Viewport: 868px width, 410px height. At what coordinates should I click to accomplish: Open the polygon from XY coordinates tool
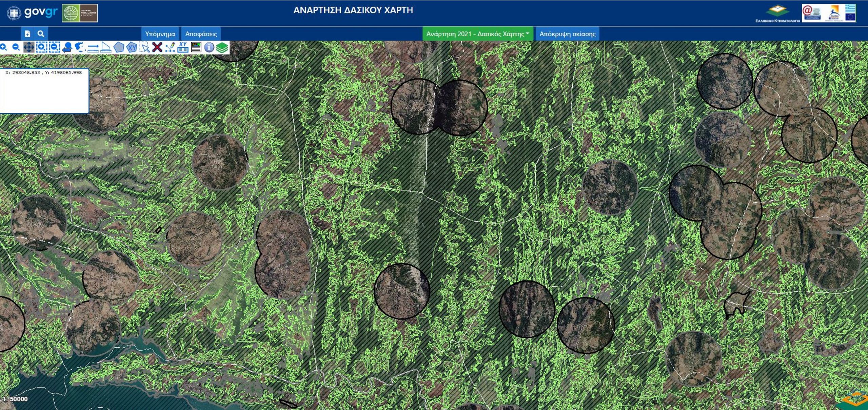[132, 47]
